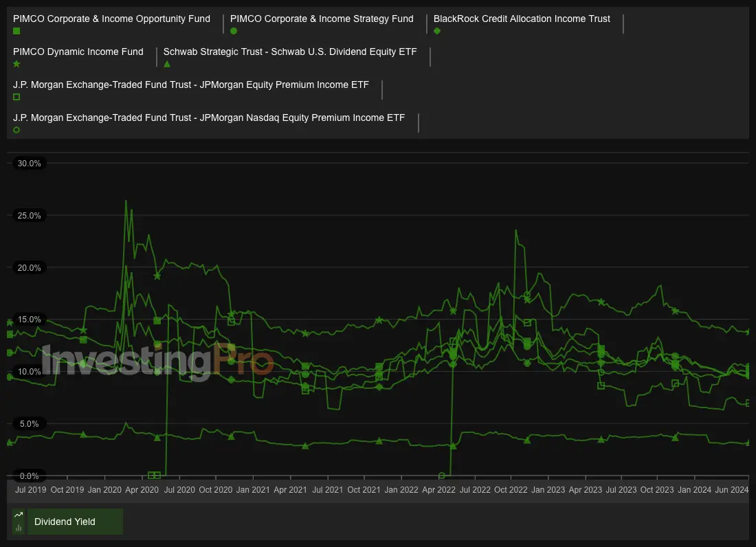
Task: Click the Oct 2019 date label
Action: pyautogui.click(x=67, y=490)
